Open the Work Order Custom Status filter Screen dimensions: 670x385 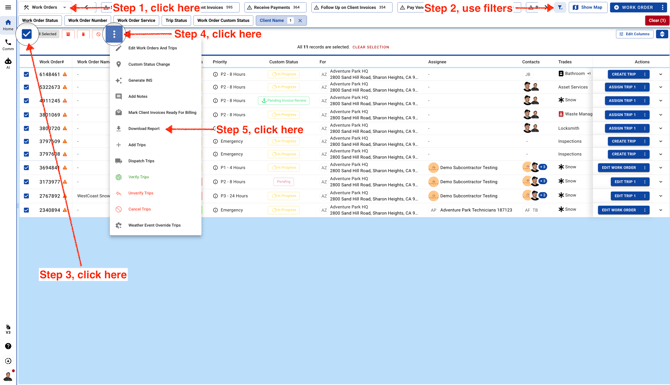point(223,21)
